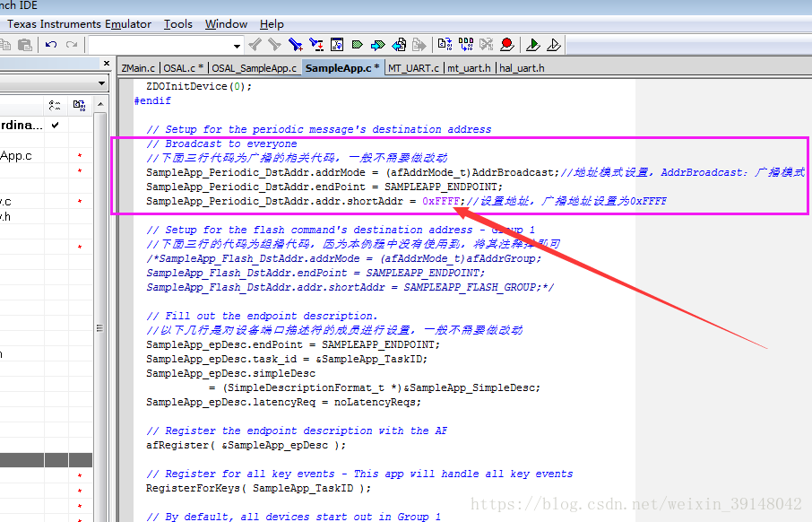Click the Stop Build icon
The image size is (812, 522).
487,45
